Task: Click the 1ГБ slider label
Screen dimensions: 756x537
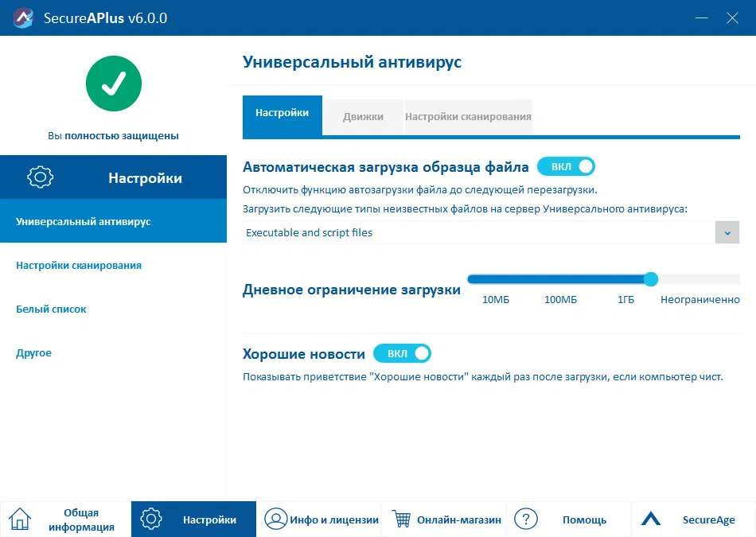Action: [625, 299]
